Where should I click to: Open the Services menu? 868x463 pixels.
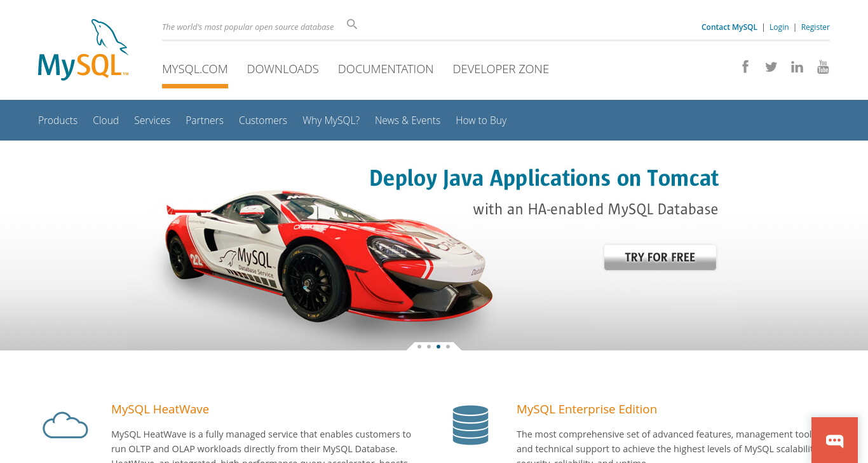point(152,120)
